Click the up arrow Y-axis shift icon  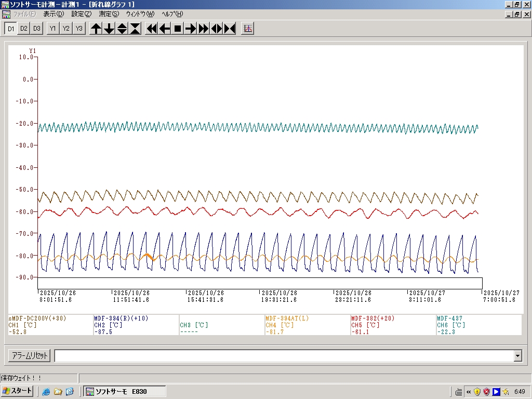click(x=96, y=29)
